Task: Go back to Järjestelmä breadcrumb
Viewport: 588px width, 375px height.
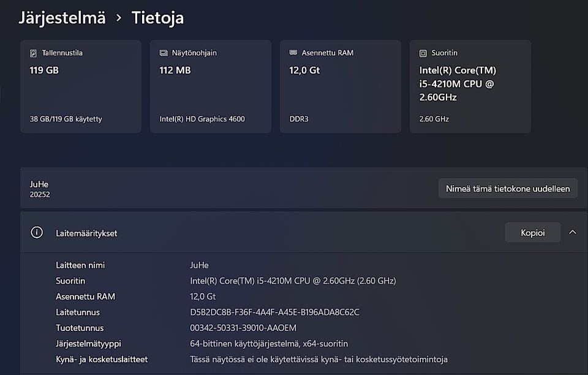Action: coord(62,18)
